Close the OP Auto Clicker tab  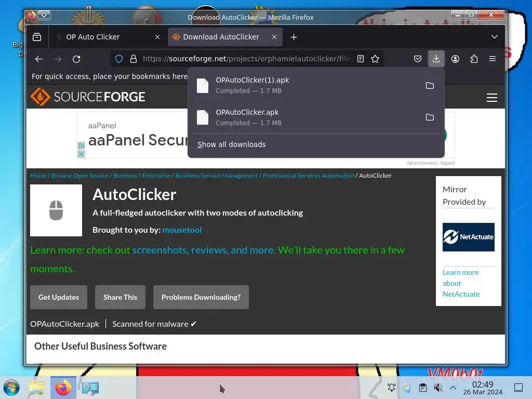157,37
